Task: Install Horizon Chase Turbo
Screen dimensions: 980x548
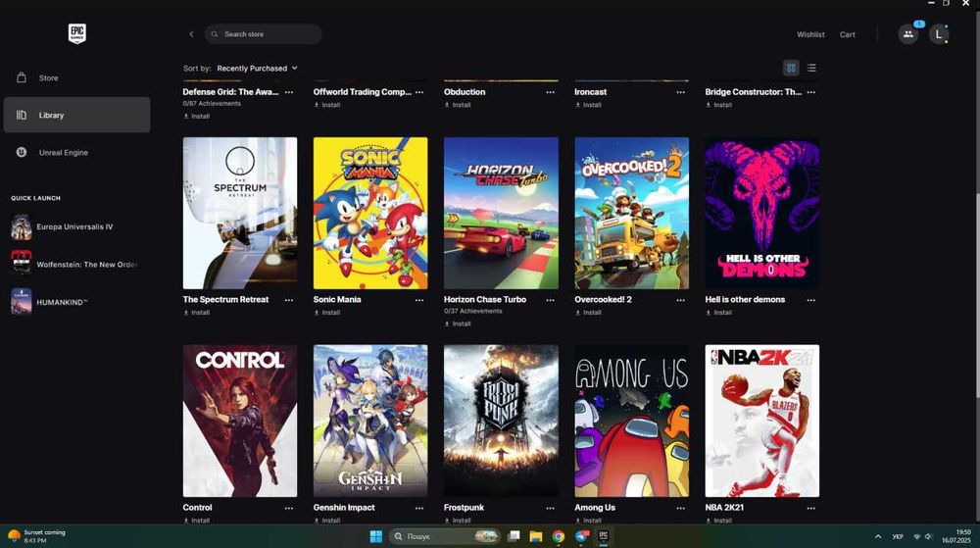Action: (x=458, y=324)
